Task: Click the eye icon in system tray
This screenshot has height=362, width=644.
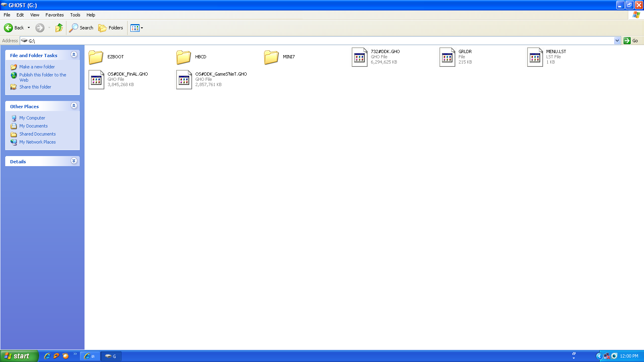Action: click(x=614, y=356)
